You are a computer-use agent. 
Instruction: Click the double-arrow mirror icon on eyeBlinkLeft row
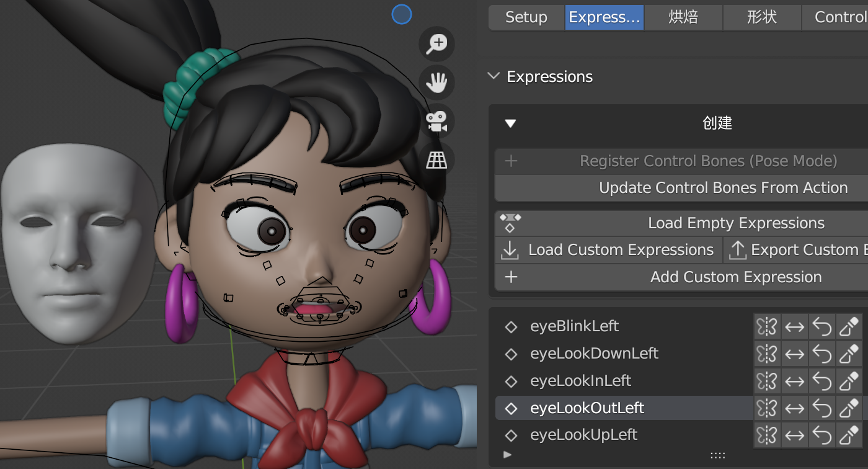[794, 326]
